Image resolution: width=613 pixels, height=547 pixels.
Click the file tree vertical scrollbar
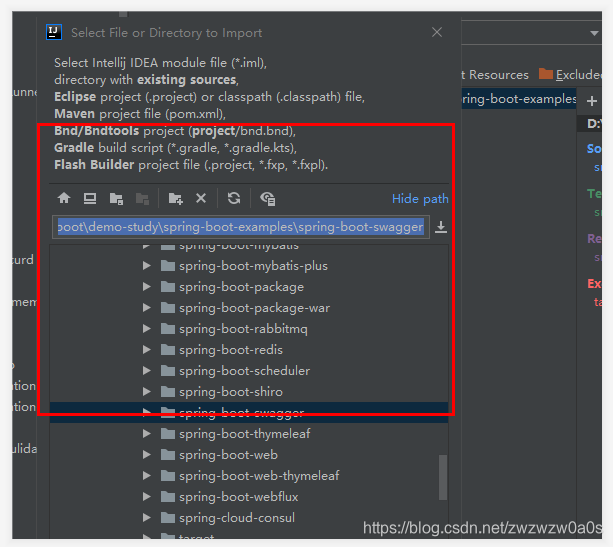coord(443,477)
